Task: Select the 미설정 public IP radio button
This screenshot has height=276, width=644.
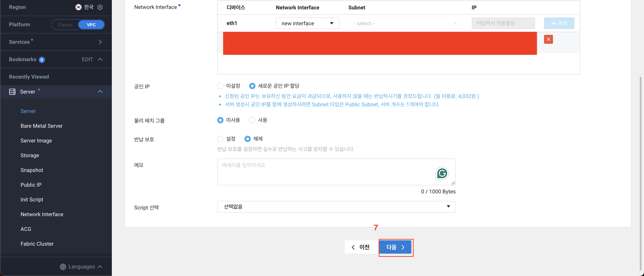Action: click(220, 86)
